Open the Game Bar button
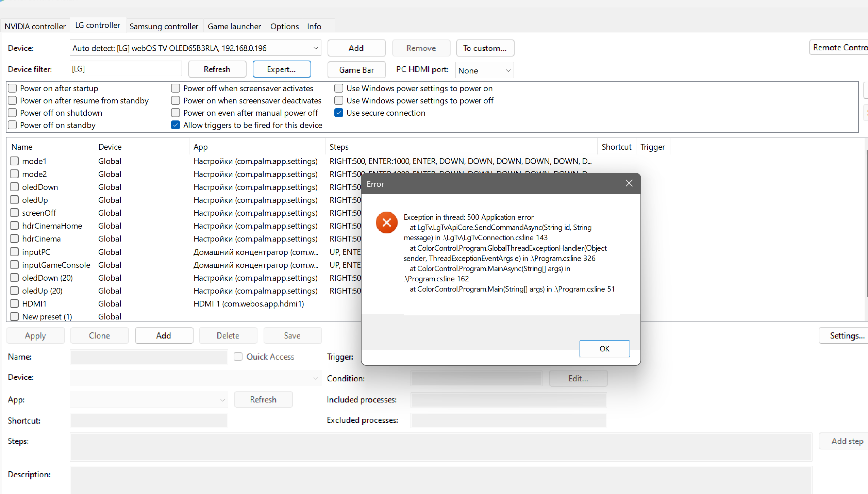Image resolution: width=868 pixels, height=494 pixels. pos(356,70)
